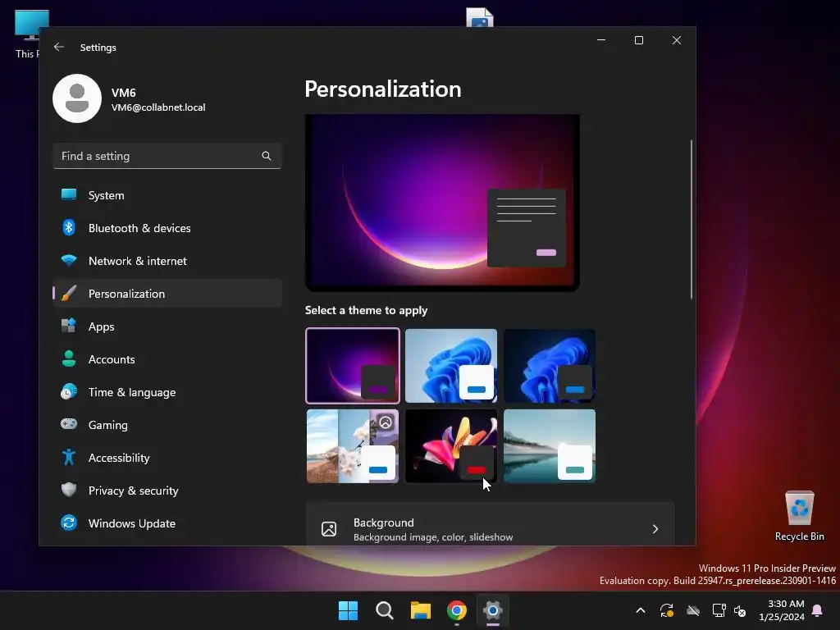Image resolution: width=840 pixels, height=630 pixels.
Task: Launch File Explorer from the taskbar
Action: click(x=421, y=610)
